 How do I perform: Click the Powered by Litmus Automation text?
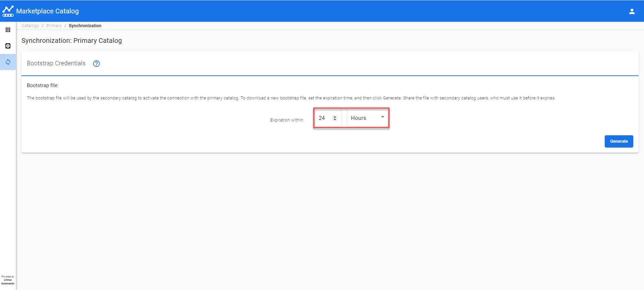coord(8,280)
